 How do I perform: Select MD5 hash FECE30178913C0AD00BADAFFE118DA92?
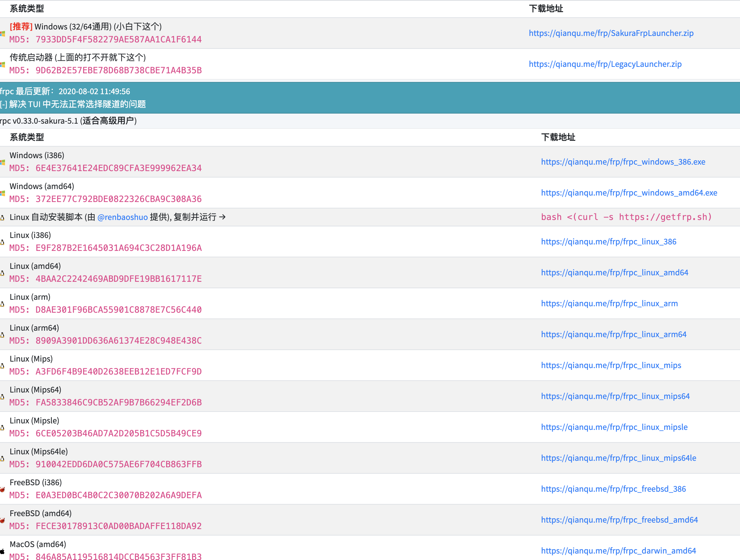[x=119, y=526]
